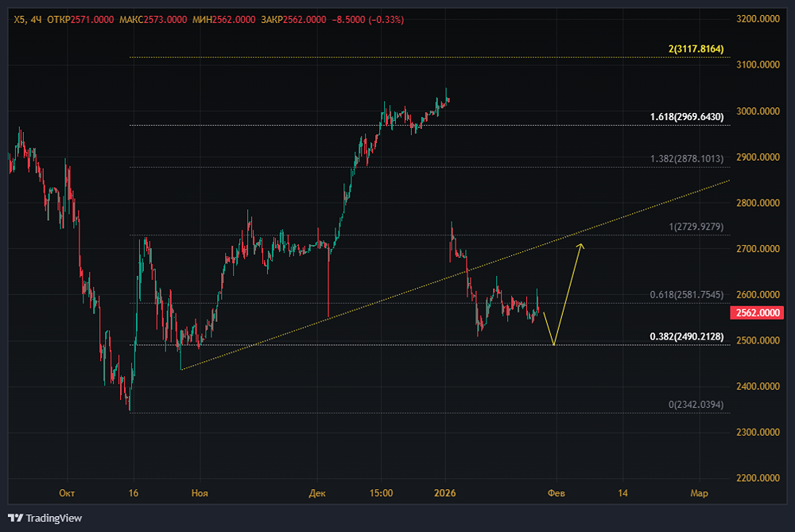Click the Ноя date on time axis
Viewport: 795px width, 532px height.
199,494
